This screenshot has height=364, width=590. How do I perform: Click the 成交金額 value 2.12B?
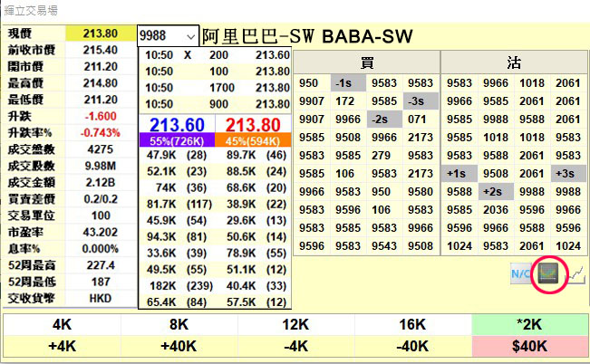(x=101, y=182)
